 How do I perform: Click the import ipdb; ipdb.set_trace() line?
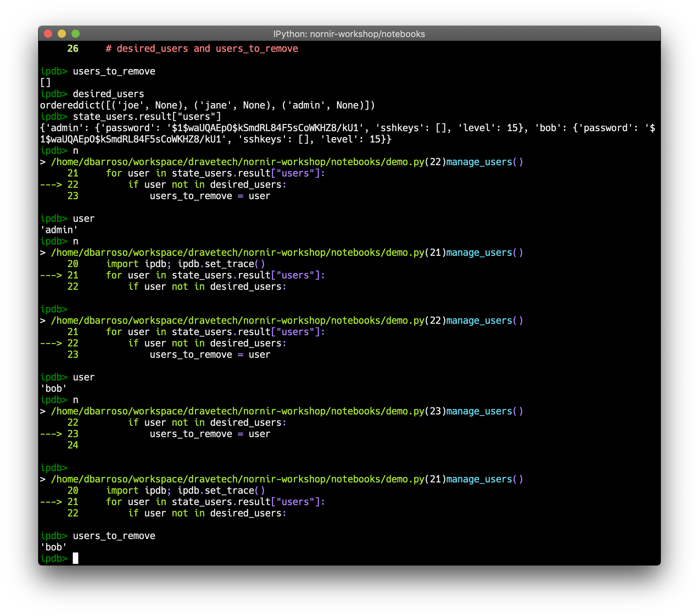click(185, 264)
